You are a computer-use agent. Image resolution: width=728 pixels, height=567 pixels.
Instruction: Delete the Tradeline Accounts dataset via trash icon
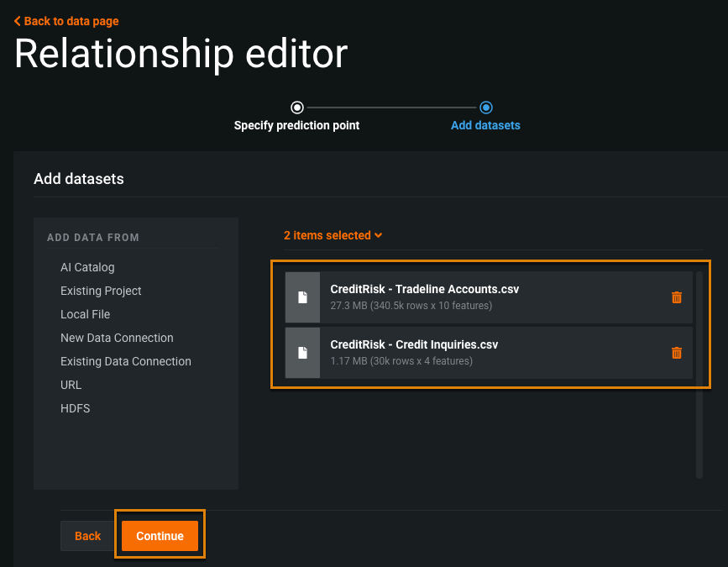click(x=676, y=297)
